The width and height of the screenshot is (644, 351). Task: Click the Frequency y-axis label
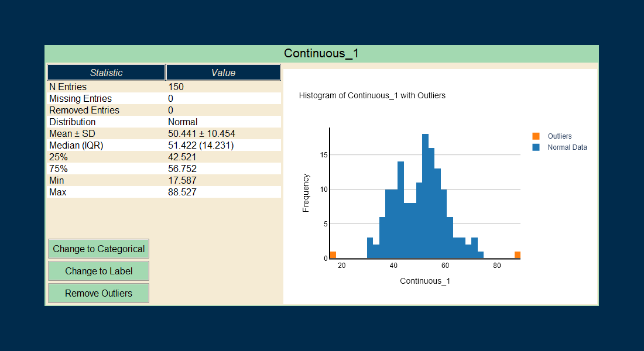[x=306, y=192]
